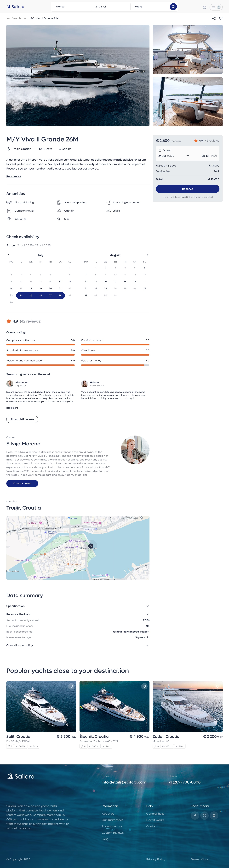Select July 24 in the calendar
The width and height of the screenshot is (229, 868).
click(21, 295)
